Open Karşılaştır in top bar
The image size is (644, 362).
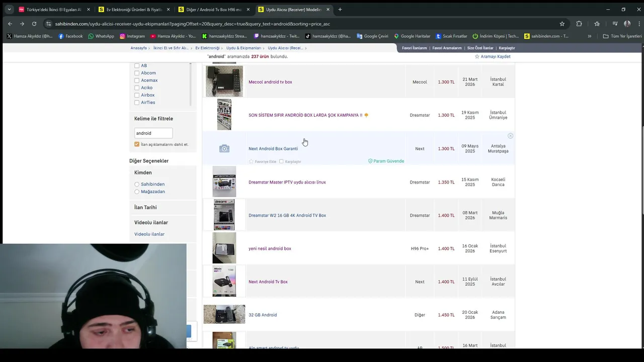tap(507, 48)
